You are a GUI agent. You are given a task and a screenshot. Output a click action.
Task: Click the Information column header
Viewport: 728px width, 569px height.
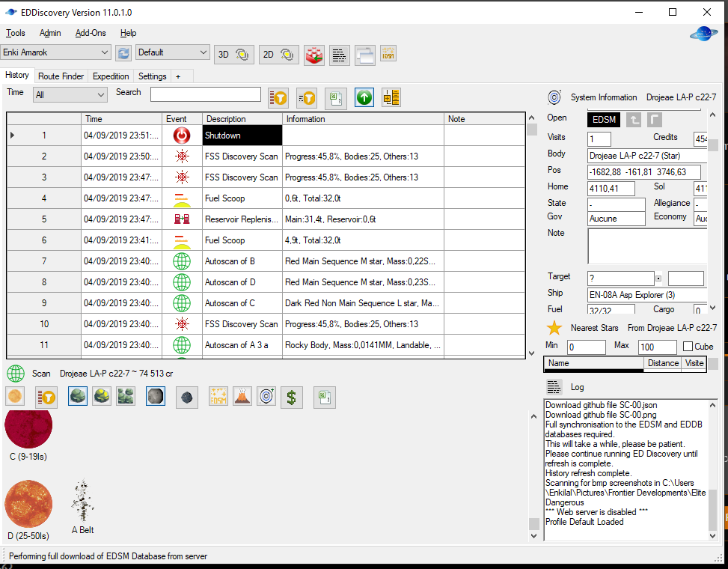363,119
